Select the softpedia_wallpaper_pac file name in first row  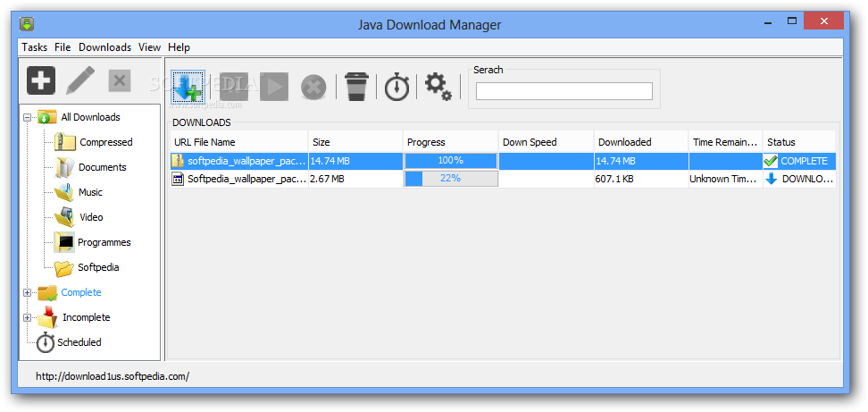[246, 161]
